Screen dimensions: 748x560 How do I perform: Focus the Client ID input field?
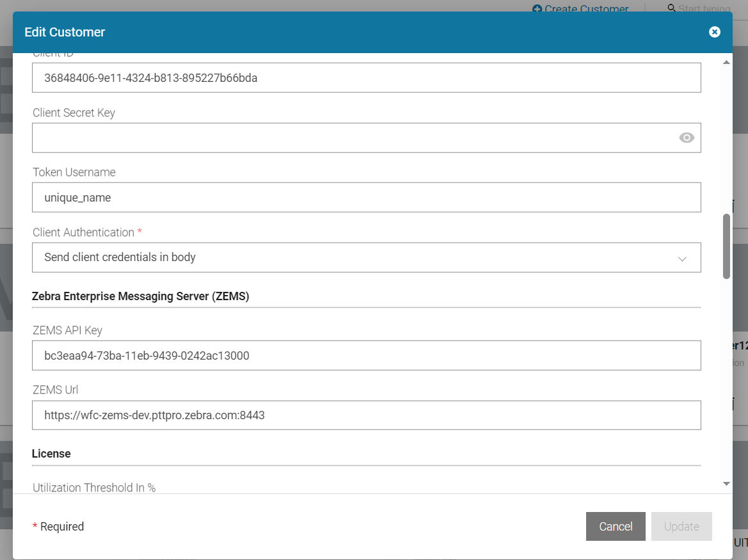pos(366,78)
